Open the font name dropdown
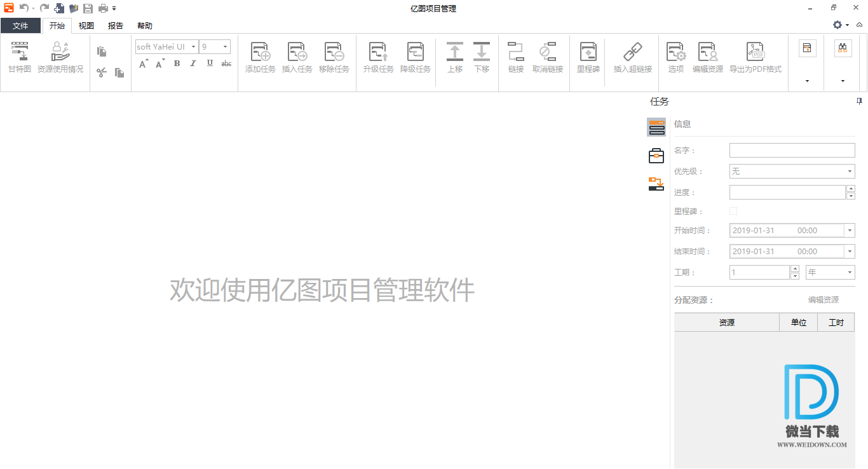868x469 pixels. pos(193,47)
